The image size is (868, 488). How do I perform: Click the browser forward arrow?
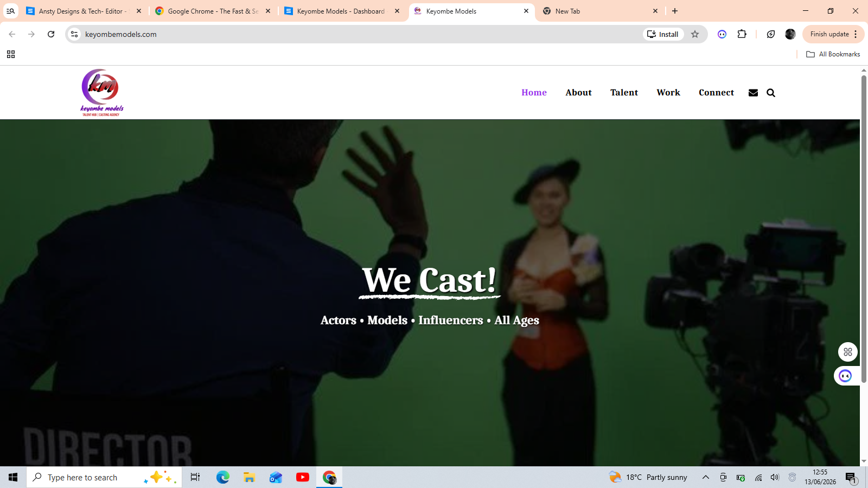[x=31, y=34]
